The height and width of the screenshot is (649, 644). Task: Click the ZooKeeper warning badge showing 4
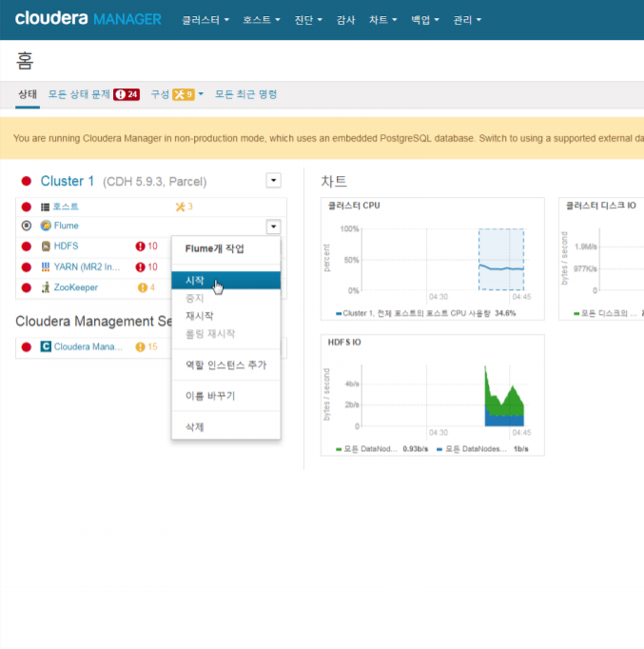pyautogui.click(x=146, y=287)
